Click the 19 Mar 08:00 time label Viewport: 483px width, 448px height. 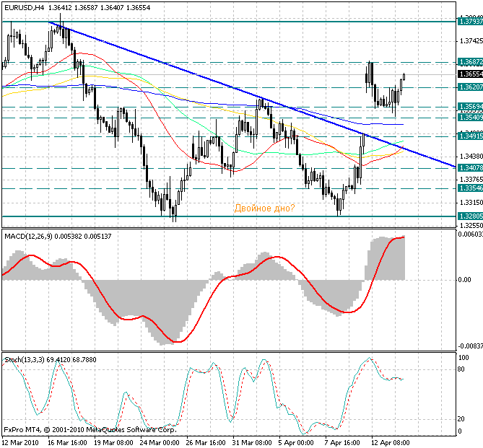pyautogui.click(x=113, y=443)
